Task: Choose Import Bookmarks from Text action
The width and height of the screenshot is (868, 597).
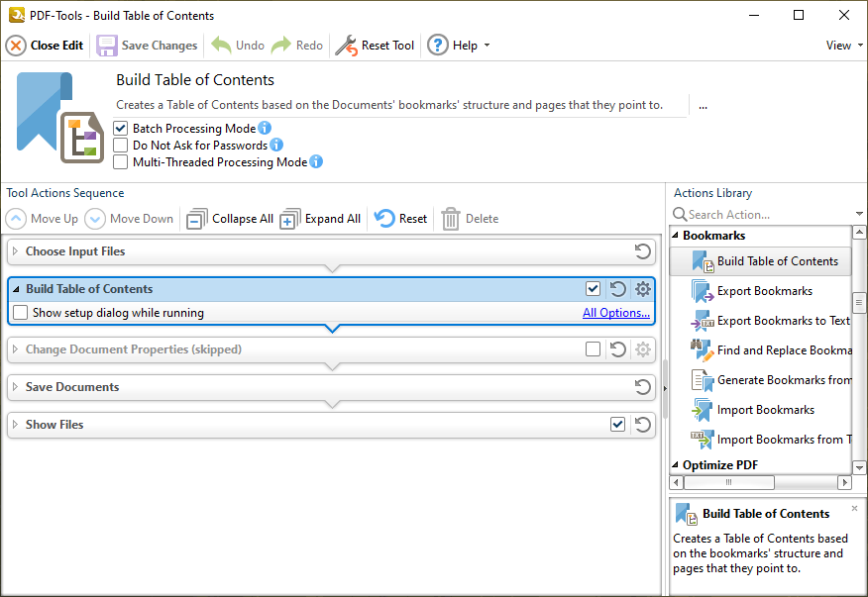Action: (775, 440)
